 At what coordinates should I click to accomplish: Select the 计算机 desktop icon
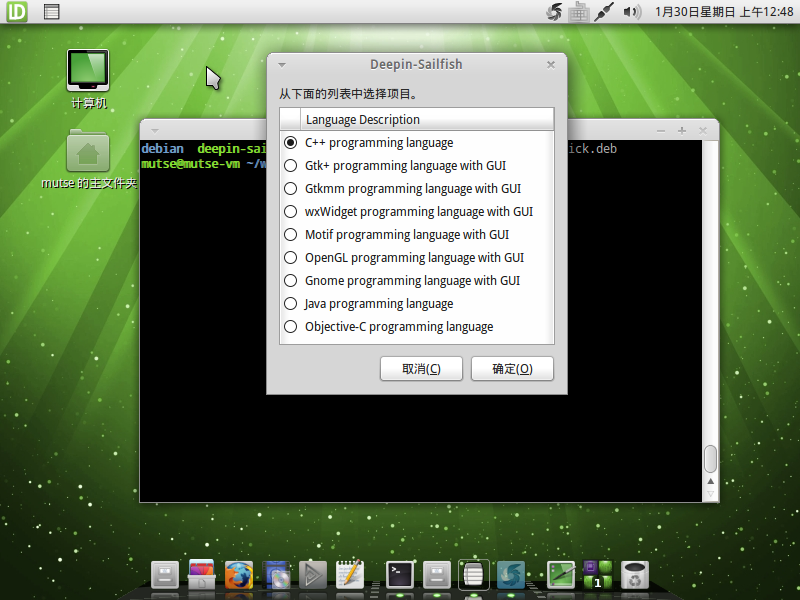click(88, 79)
